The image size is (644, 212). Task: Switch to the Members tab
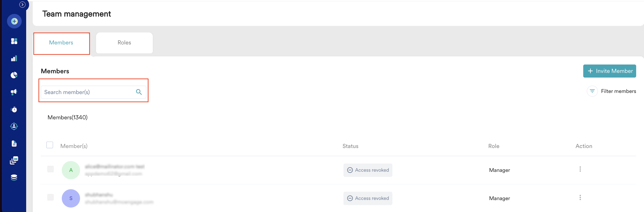click(61, 43)
